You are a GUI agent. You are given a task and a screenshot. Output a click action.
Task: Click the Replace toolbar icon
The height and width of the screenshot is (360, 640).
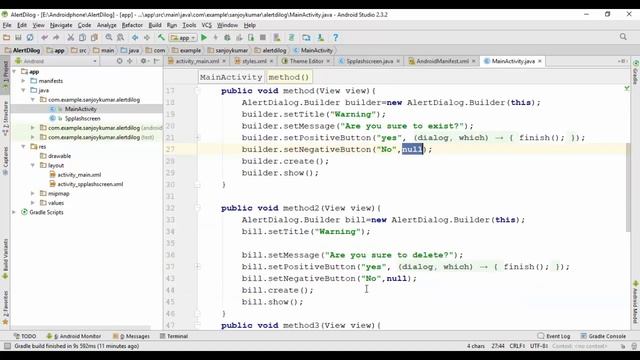[x=120, y=38]
